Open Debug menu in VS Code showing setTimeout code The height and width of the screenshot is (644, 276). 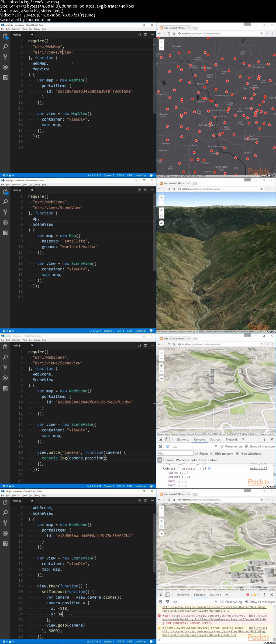(x=37, y=495)
